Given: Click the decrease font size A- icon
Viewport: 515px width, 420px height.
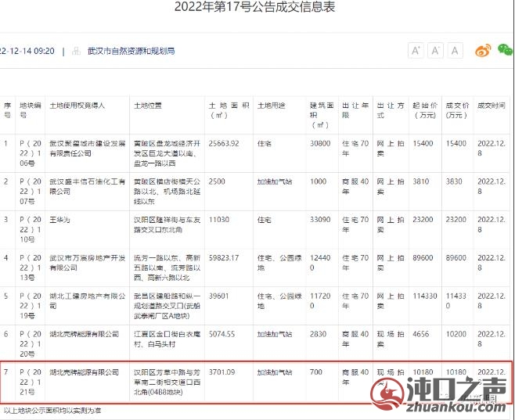Looking at the screenshot, I should pos(436,51).
